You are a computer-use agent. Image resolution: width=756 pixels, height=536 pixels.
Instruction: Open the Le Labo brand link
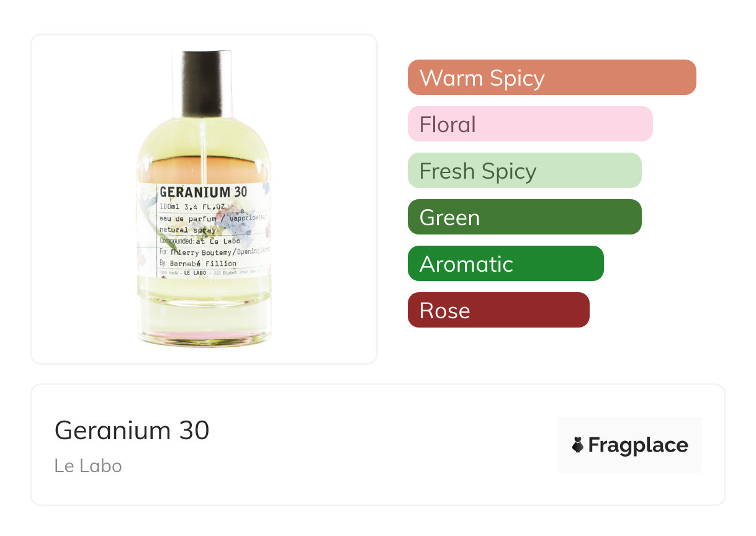[x=88, y=465]
